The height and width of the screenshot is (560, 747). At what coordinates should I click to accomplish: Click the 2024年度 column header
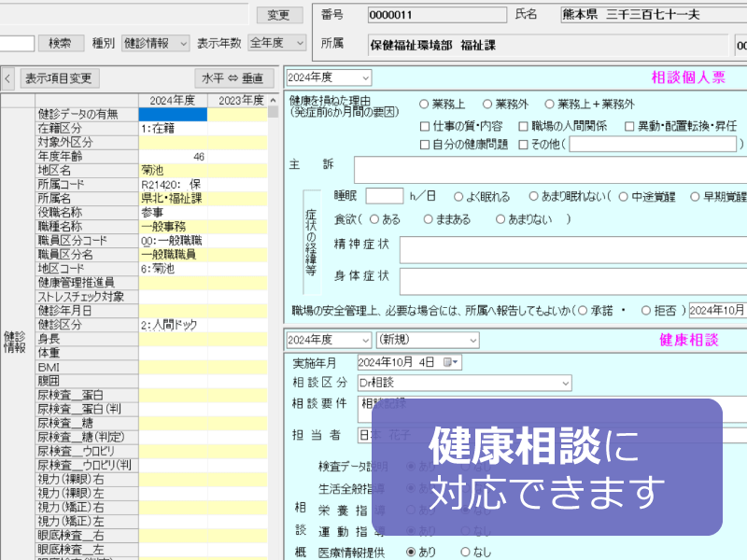point(172,101)
